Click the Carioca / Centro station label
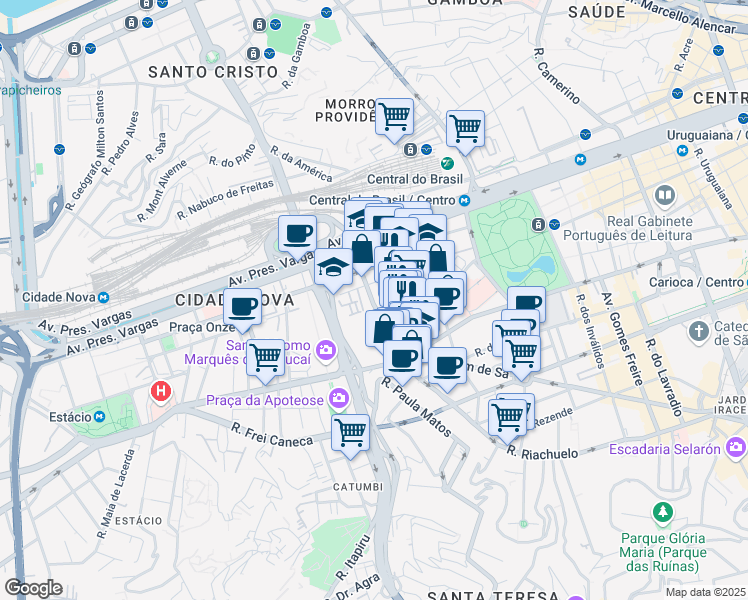 pyautogui.click(x=695, y=282)
